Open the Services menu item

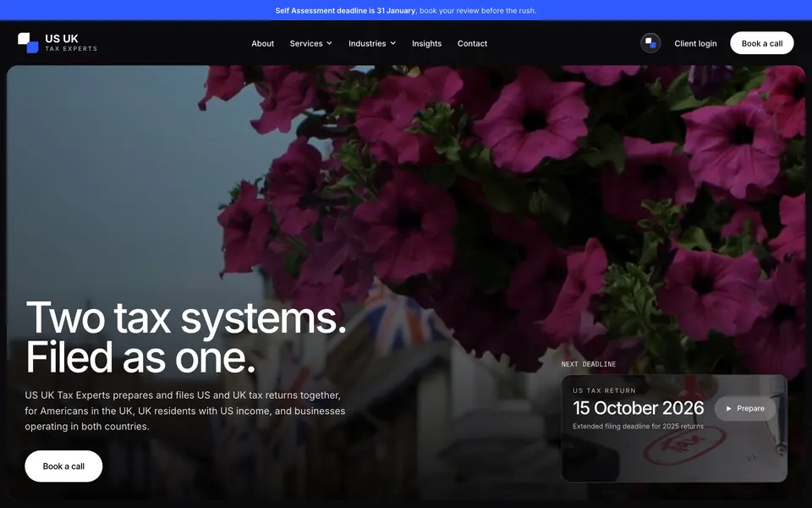310,43
